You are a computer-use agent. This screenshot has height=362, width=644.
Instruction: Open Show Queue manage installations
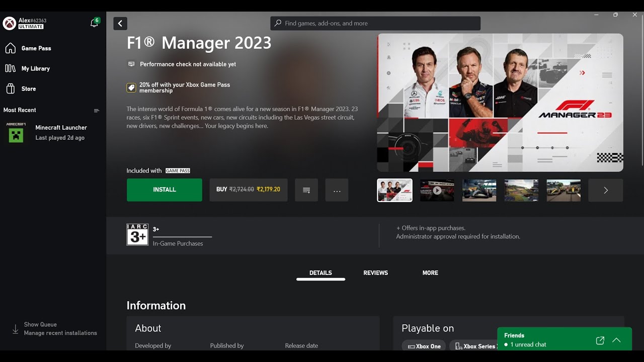pyautogui.click(x=55, y=329)
